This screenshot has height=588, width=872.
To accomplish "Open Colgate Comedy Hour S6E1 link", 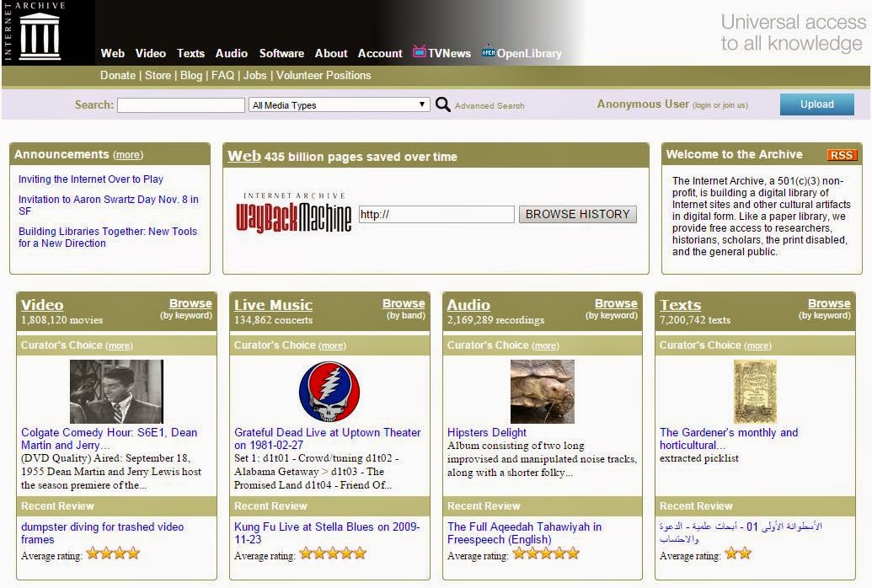I will pos(109,439).
